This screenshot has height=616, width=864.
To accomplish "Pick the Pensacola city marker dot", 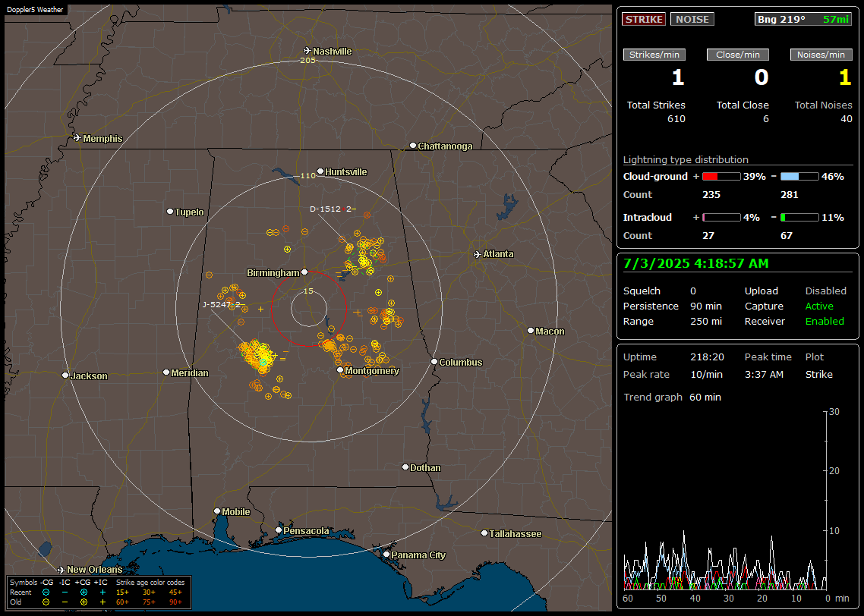I will pos(279,530).
